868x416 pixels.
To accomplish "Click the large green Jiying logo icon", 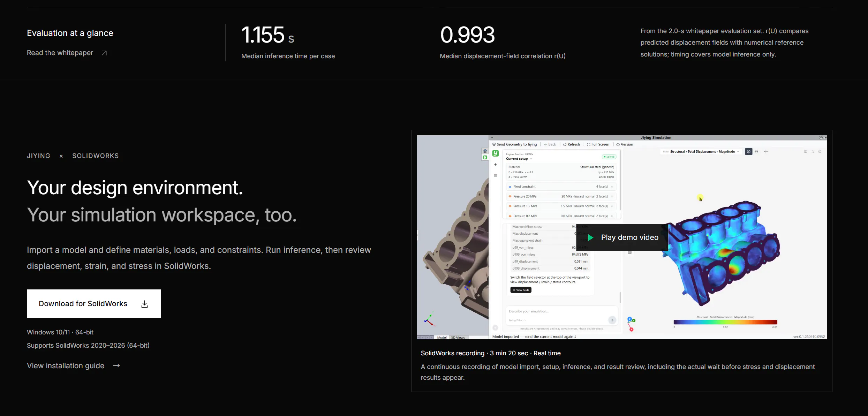I will (x=496, y=153).
